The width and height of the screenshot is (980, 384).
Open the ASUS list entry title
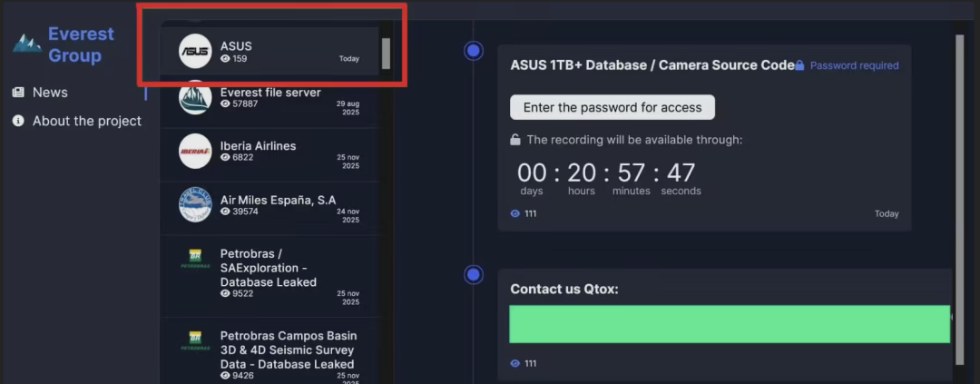pos(236,46)
